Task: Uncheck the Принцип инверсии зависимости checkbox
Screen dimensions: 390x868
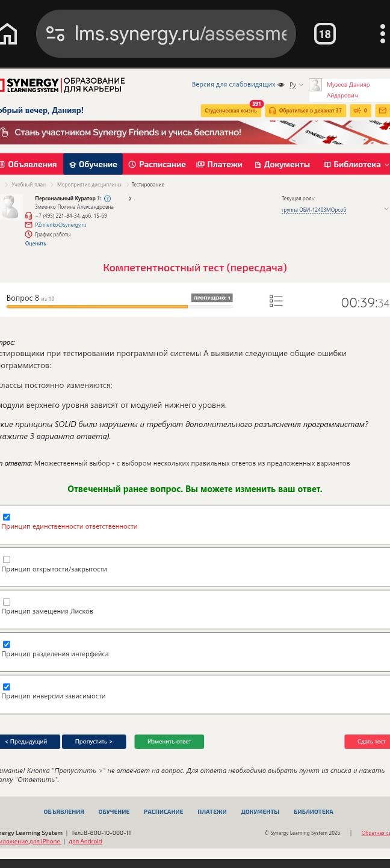Action: tap(7, 687)
